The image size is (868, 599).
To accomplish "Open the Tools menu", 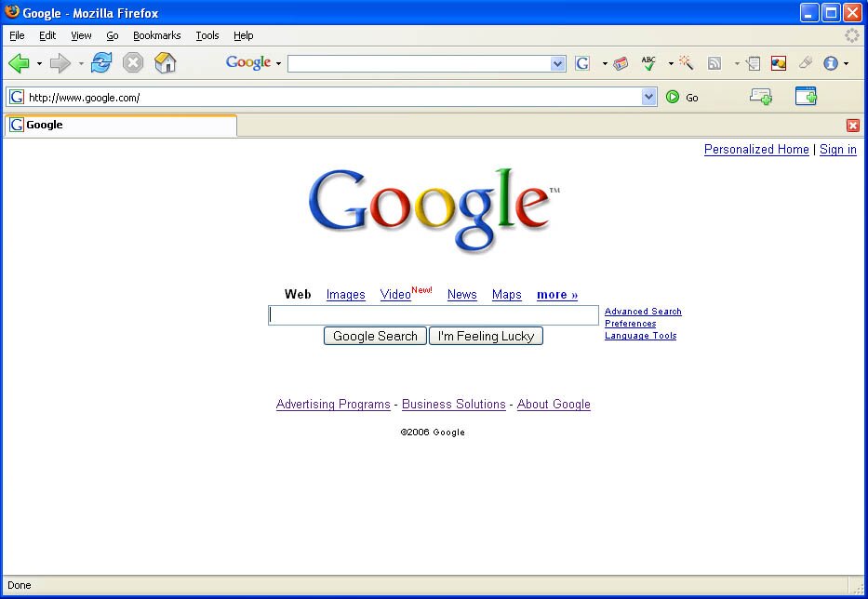I will pos(207,35).
